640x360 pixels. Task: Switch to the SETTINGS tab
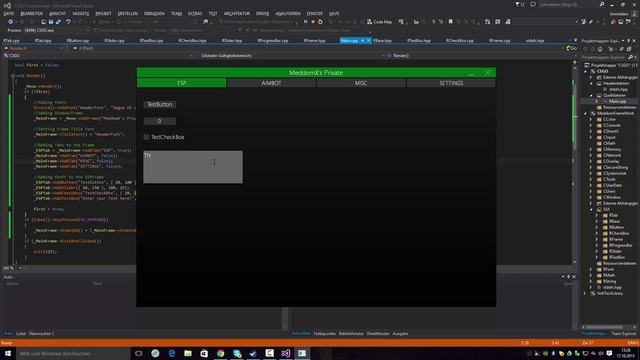[x=451, y=83]
